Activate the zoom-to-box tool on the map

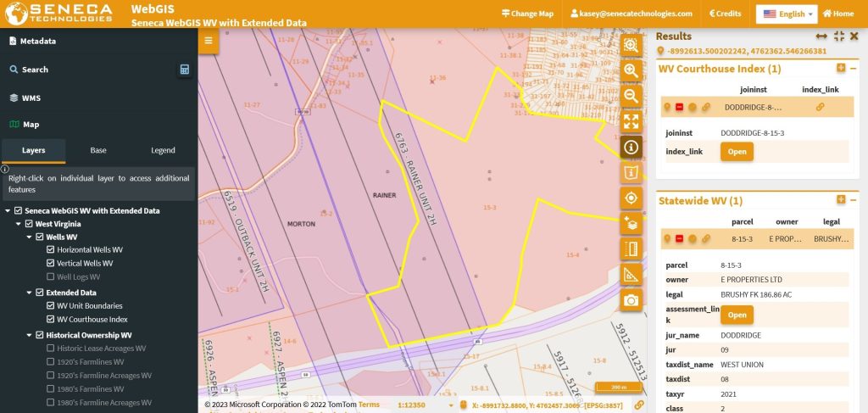(631, 46)
